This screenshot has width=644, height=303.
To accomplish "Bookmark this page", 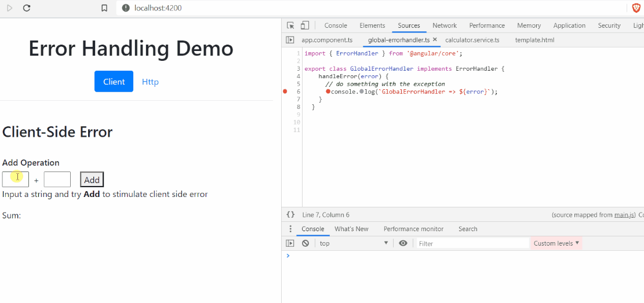I will pyautogui.click(x=104, y=8).
